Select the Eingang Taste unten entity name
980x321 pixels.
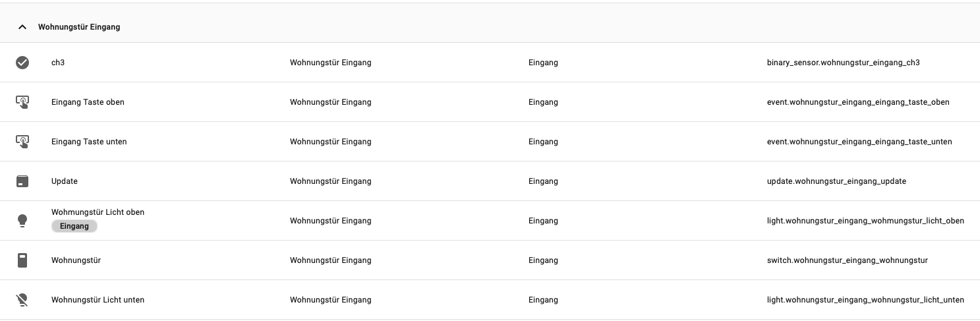[x=89, y=142]
